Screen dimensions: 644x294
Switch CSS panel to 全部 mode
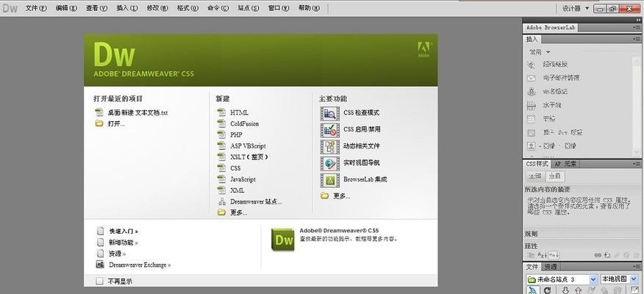[534, 176]
